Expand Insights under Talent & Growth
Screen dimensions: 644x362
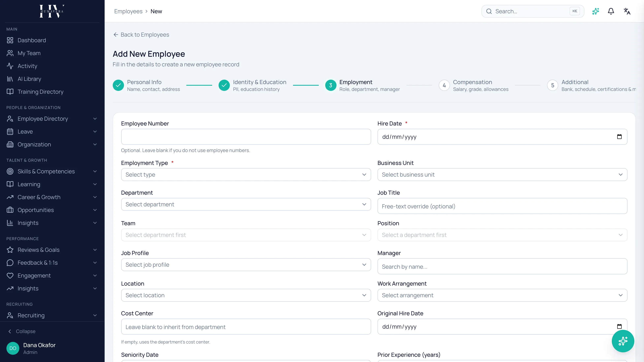52,223
